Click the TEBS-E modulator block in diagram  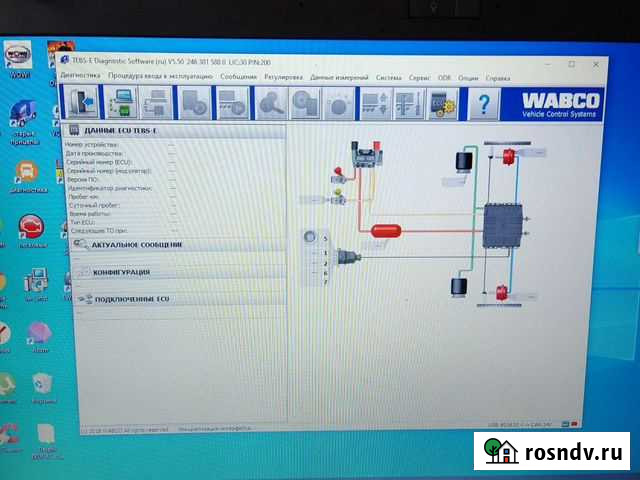click(502, 226)
